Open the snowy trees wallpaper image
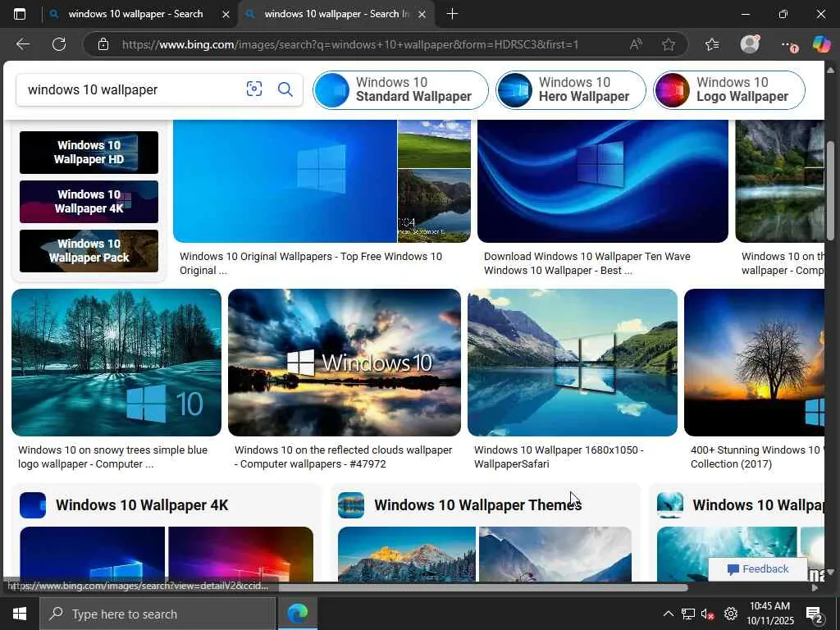 [116, 363]
